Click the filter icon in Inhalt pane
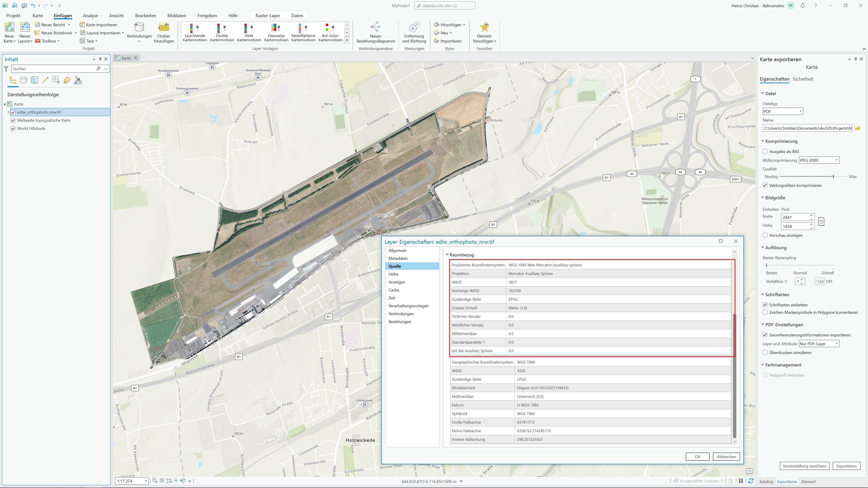This screenshot has height=488, width=868. 6,69
